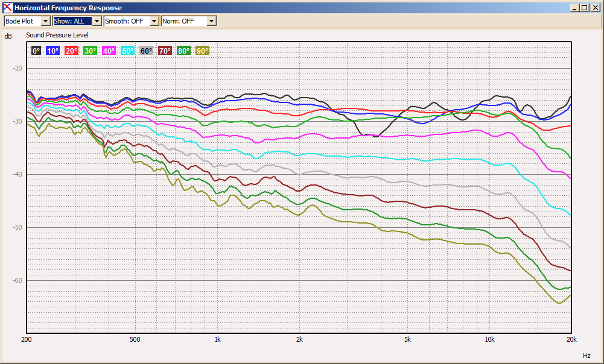Toggle the 80° curve legend label
The height and width of the screenshot is (364, 604).
[x=184, y=51]
